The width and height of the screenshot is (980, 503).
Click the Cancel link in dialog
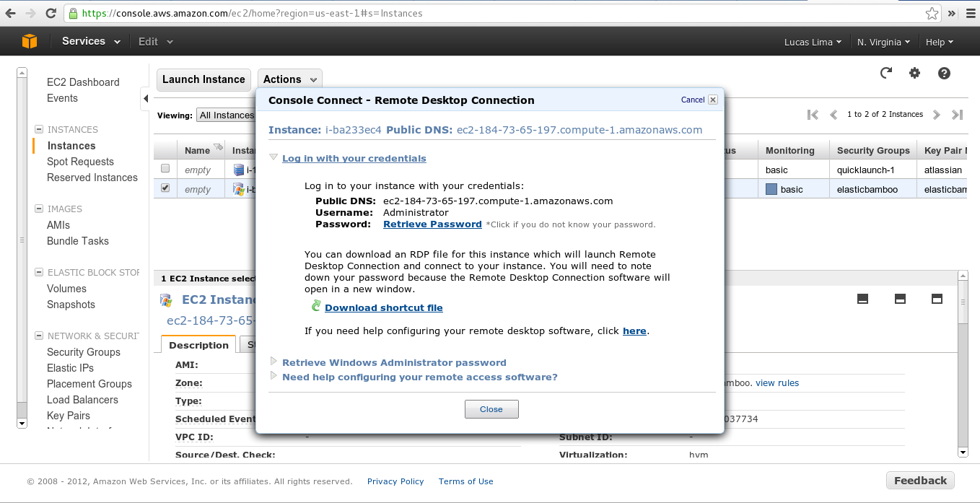click(x=693, y=100)
